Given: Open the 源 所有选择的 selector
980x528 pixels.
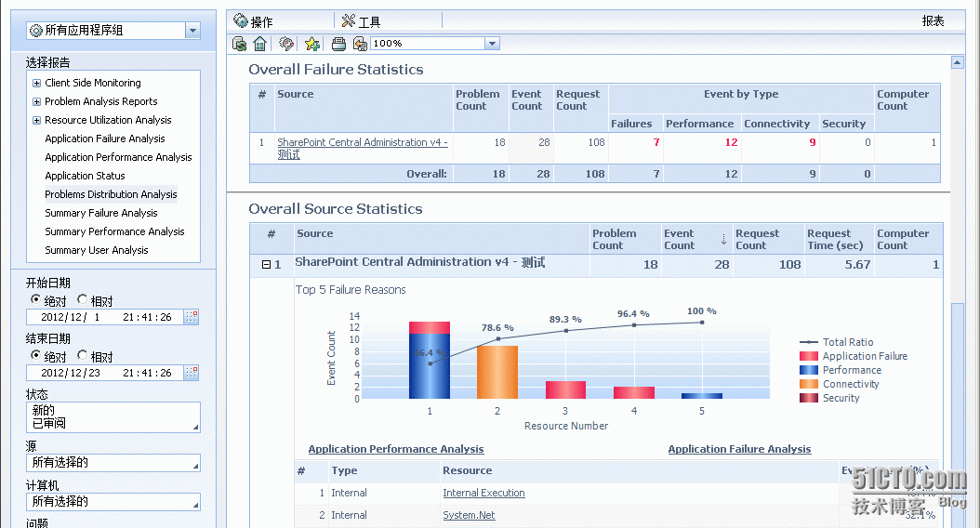Looking at the screenshot, I should tap(113, 462).
